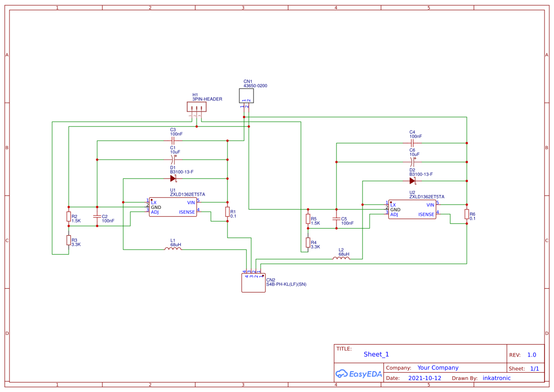Click the inductor L2 68uH symbol
Image resolution: width=554 pixels, height=392 pixels.
click(x=341, y=259)
